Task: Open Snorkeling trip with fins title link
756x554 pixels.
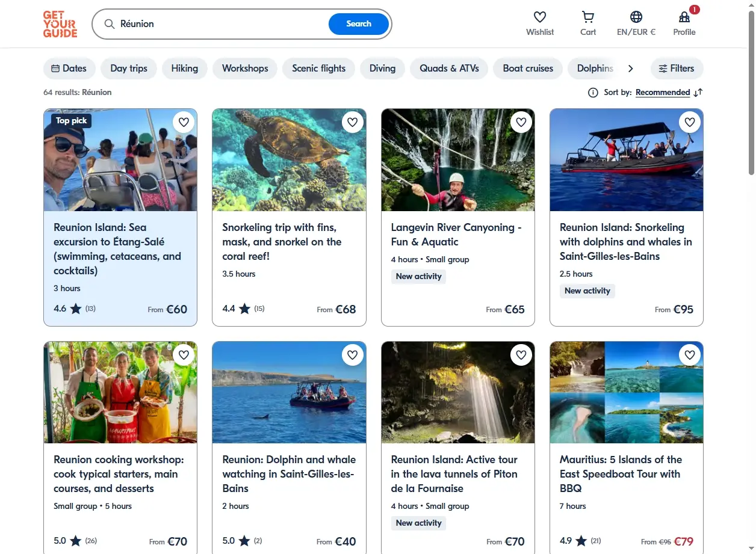Action: 282,242
